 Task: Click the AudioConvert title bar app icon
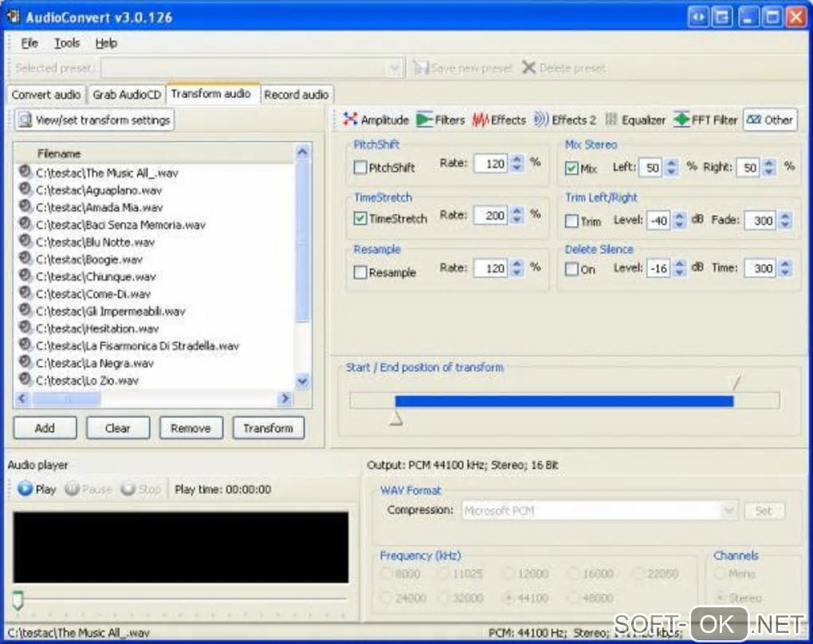pyautogui.click(x=13, y=17)
